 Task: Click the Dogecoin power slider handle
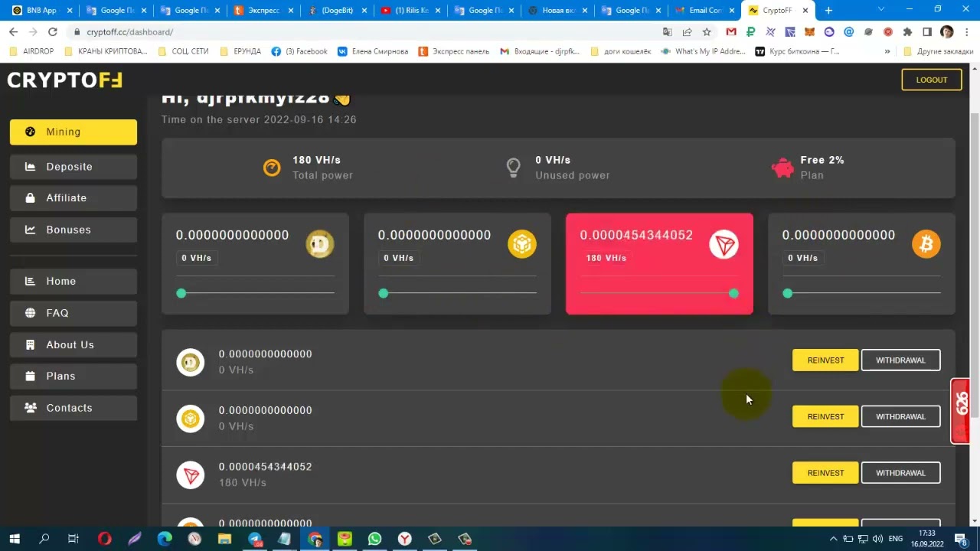click(x=181, y=293)
